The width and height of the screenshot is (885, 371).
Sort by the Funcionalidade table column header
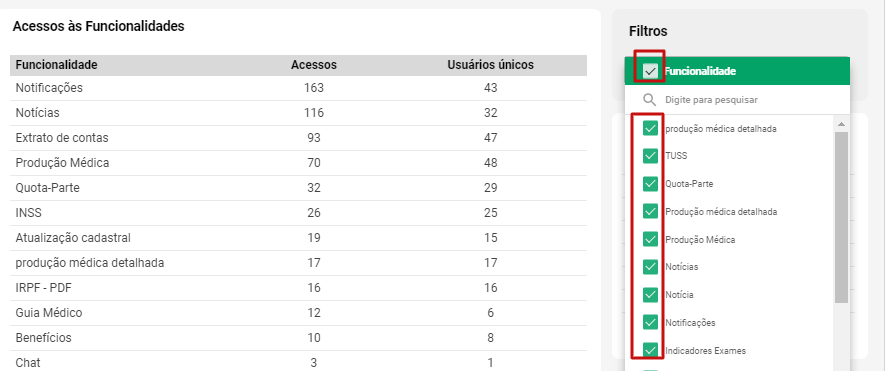point(56,65)
